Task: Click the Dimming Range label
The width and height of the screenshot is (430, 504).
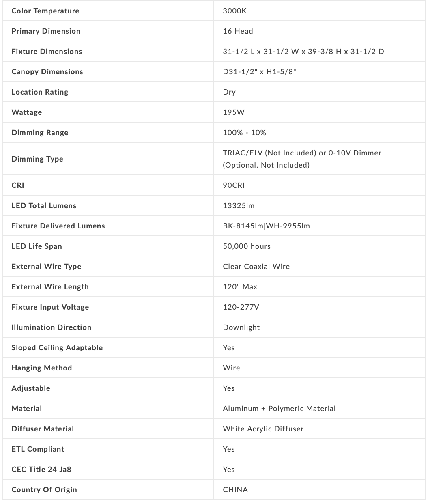Action: [40, 133]
